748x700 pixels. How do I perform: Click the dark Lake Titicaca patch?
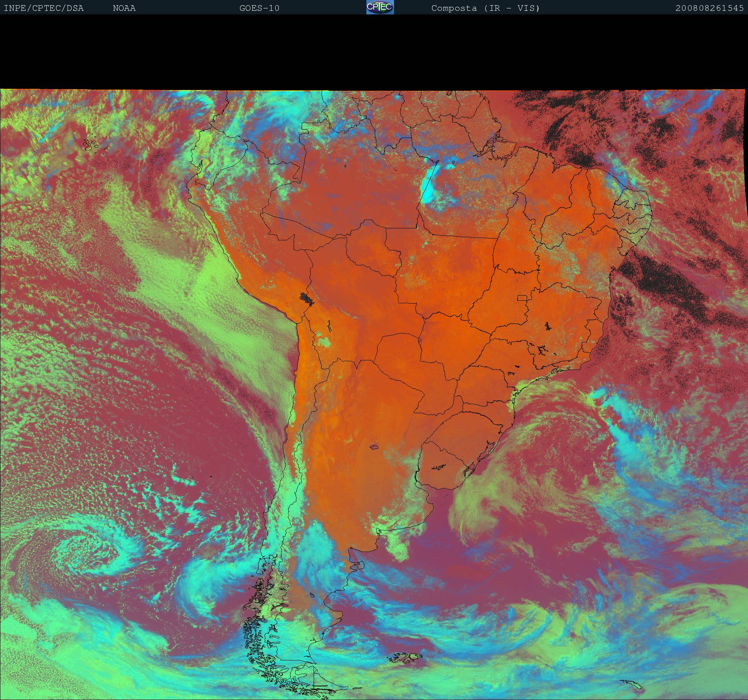[x=307, y=298]
